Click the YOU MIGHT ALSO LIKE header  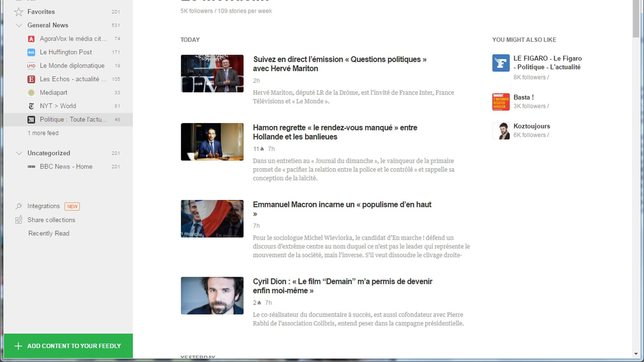[524, 40]
